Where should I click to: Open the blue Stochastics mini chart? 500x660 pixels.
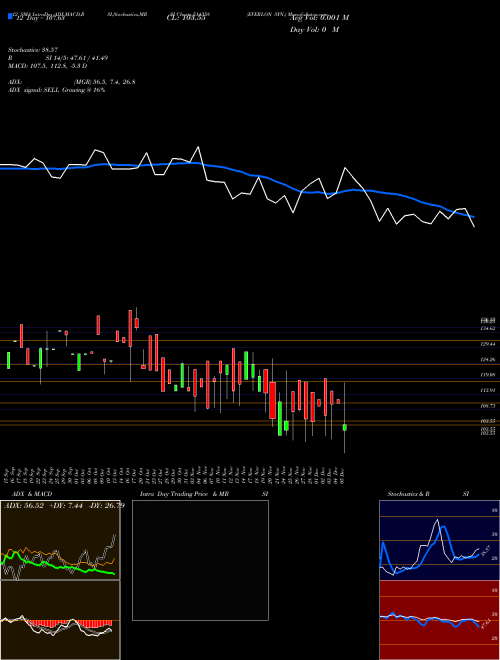tap(439, 540)
